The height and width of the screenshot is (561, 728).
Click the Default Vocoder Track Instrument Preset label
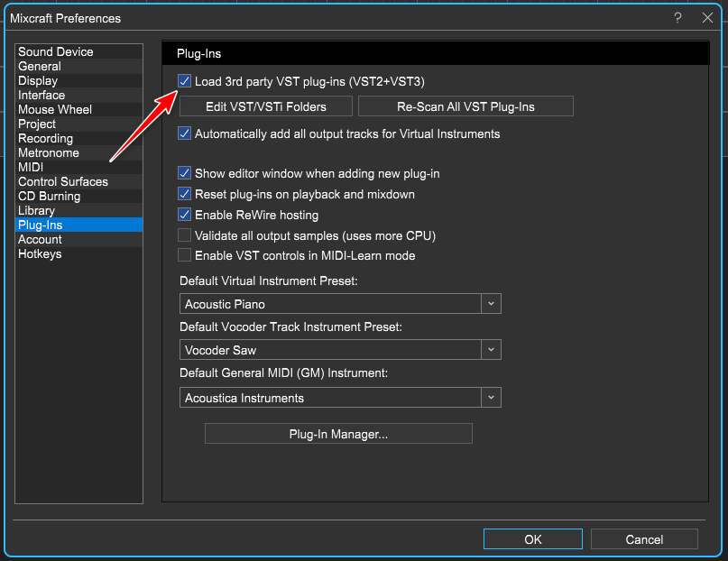290,326
